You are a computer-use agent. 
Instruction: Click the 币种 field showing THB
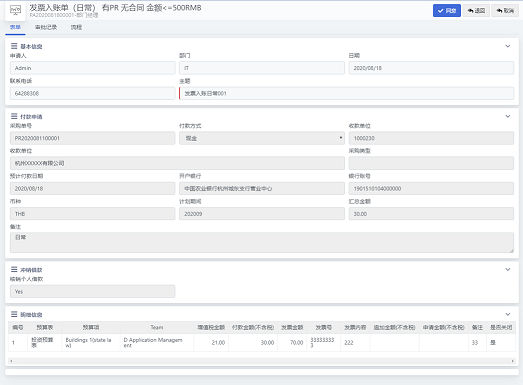(92, 214)
